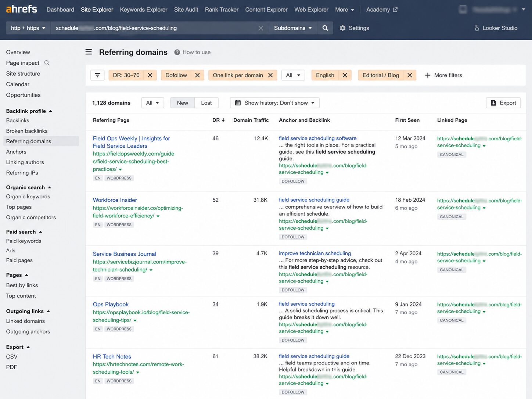Open Organic keywords report

click(28, 197)
